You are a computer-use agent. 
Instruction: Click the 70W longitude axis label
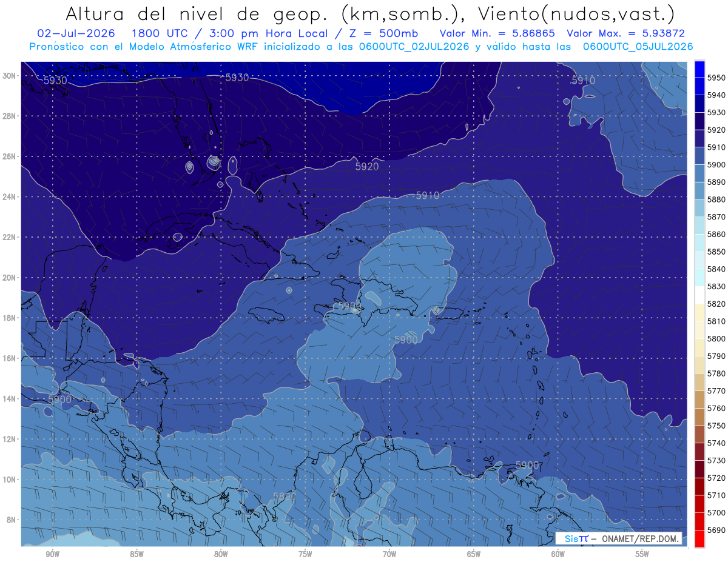[x=389, y=554]
